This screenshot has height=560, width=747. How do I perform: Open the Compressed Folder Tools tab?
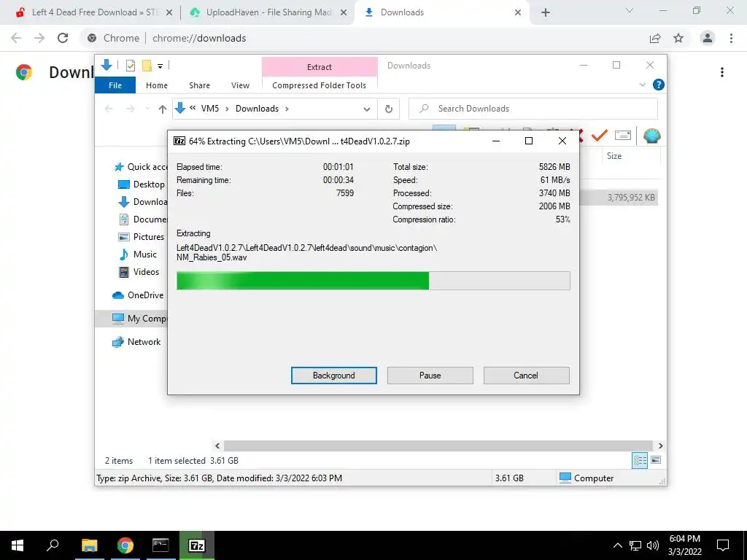tap(320, 85)
